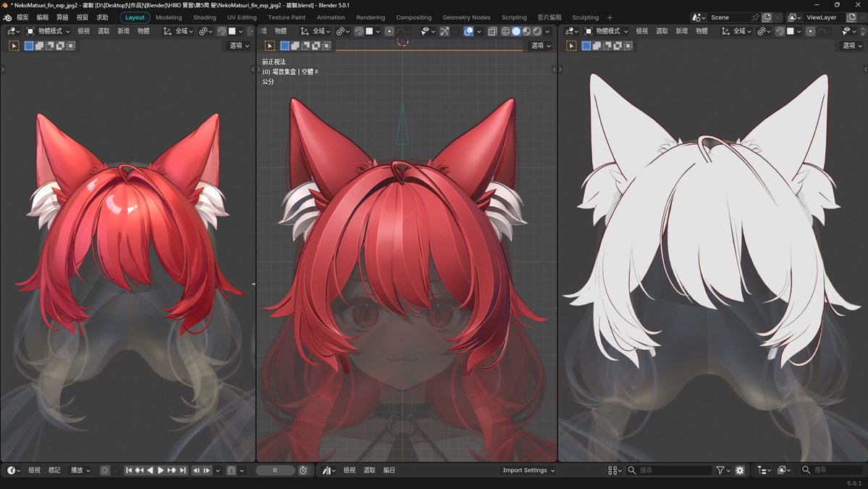This screenshot has height=489, width=868.
Task: Pin the scene with pin icon
Action: (755, 17)
